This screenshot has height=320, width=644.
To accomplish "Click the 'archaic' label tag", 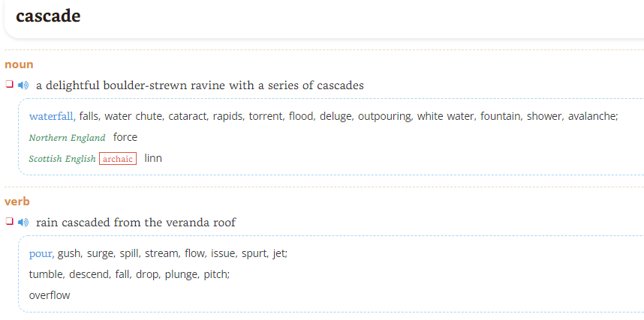I will coord(118,159).
